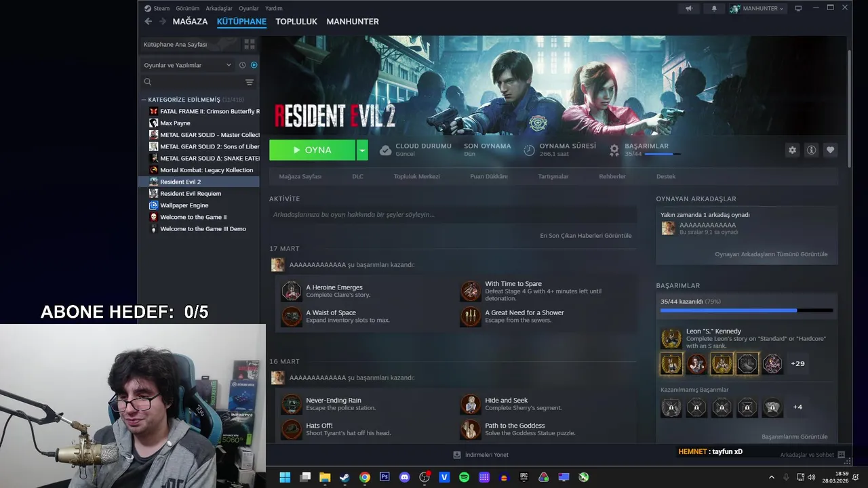Click Oynayan Arkadaşların Tümünü Görüntüle
Image resolution: width=868 pixels, height=488 pixels.
771,254
